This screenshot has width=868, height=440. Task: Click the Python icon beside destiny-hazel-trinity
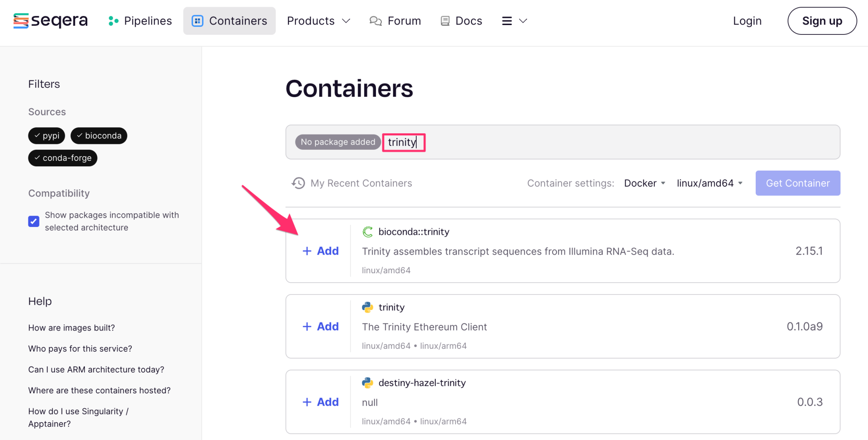click(x=368, y=382)
